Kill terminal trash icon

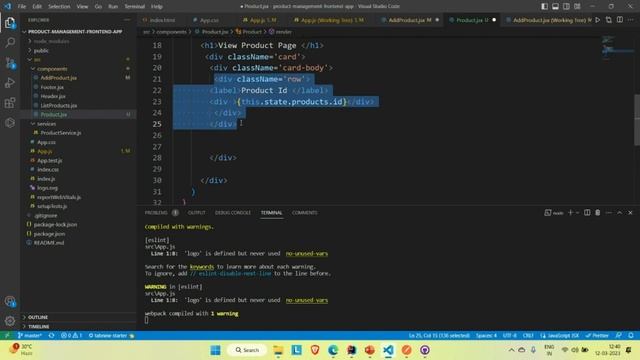pyautogui.click(x=598, y=213)
